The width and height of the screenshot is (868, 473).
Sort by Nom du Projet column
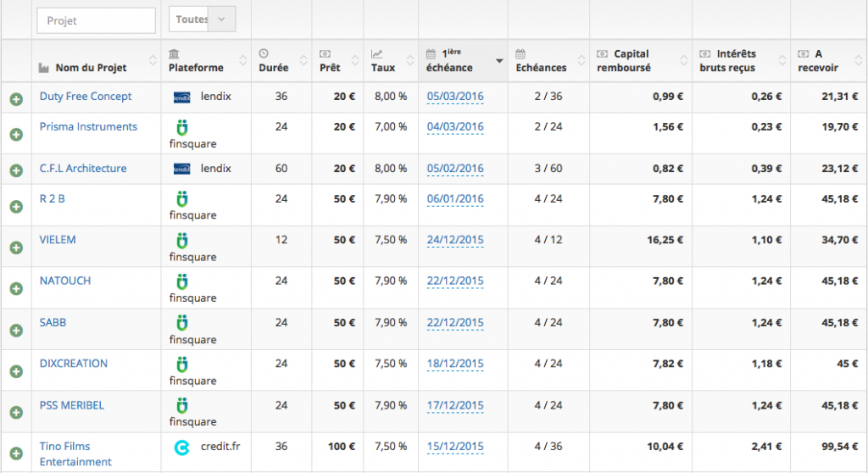pyautogui.click(x=153, y=60)
